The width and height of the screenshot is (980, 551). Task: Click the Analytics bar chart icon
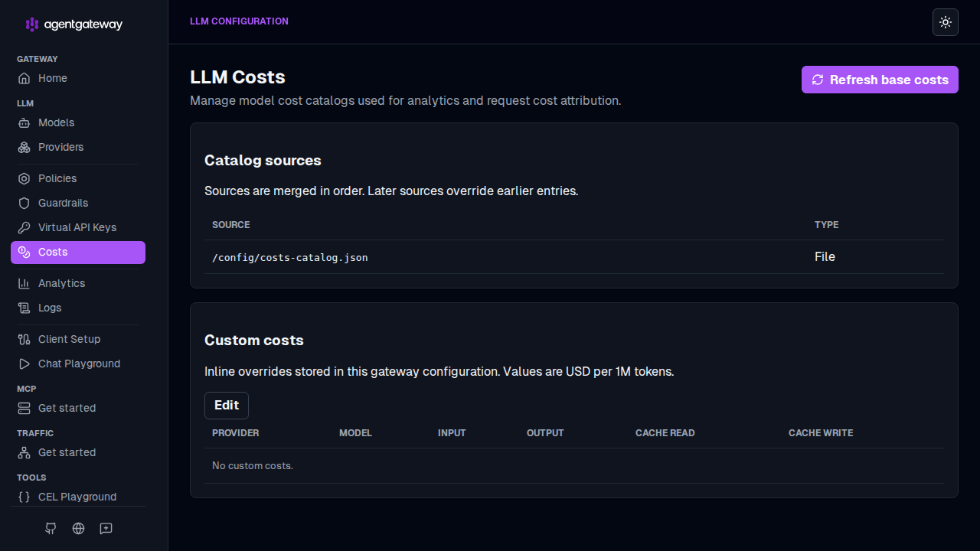(x=24, y=283)
